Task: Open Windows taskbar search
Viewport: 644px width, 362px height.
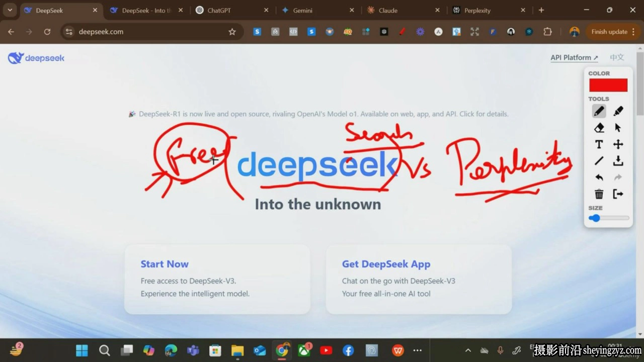Action: (104, 350)
